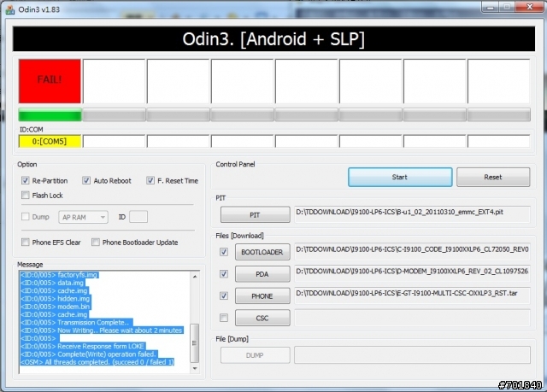The image size is (547, 392).
Task: Click the PHONE file button
Action: coord(262,295)
